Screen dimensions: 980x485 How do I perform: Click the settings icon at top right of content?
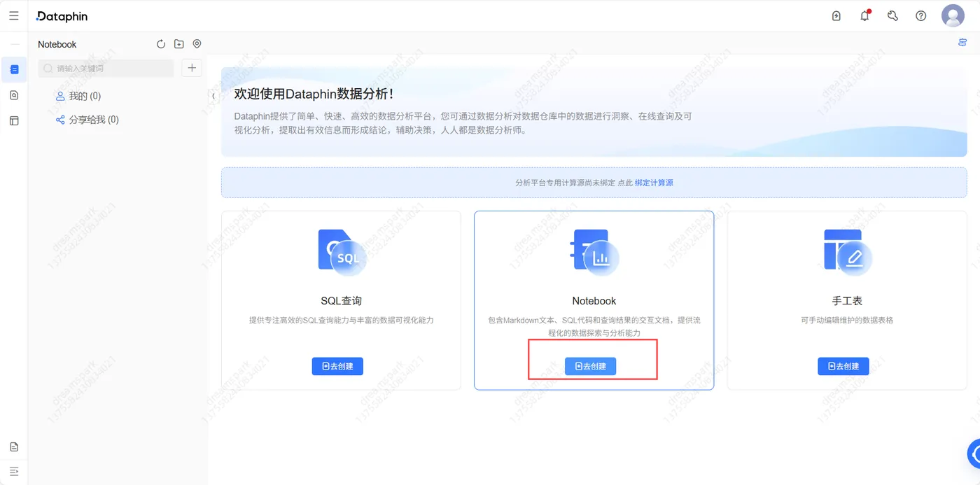tap(962, 43)
